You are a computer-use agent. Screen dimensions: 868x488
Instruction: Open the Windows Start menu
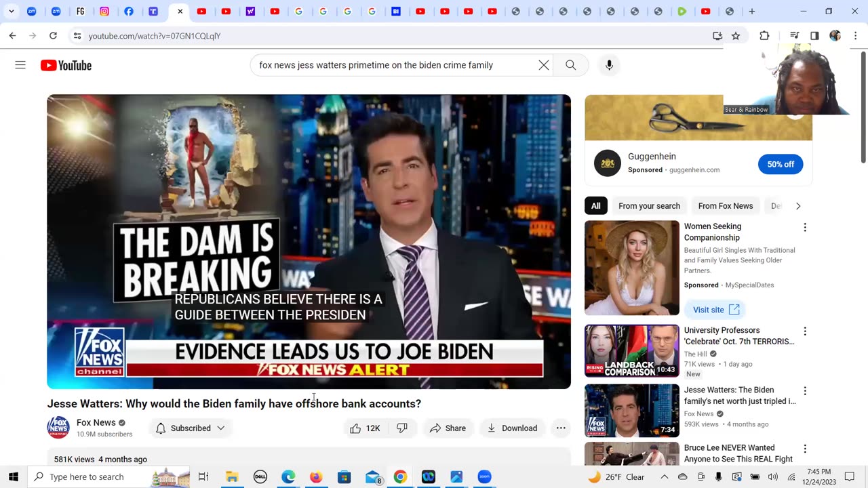click(14, 476)
